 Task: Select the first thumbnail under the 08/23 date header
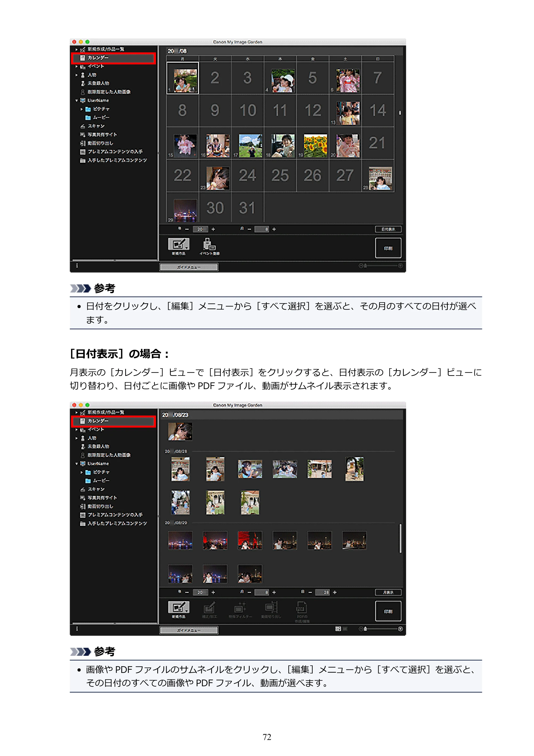180,432
